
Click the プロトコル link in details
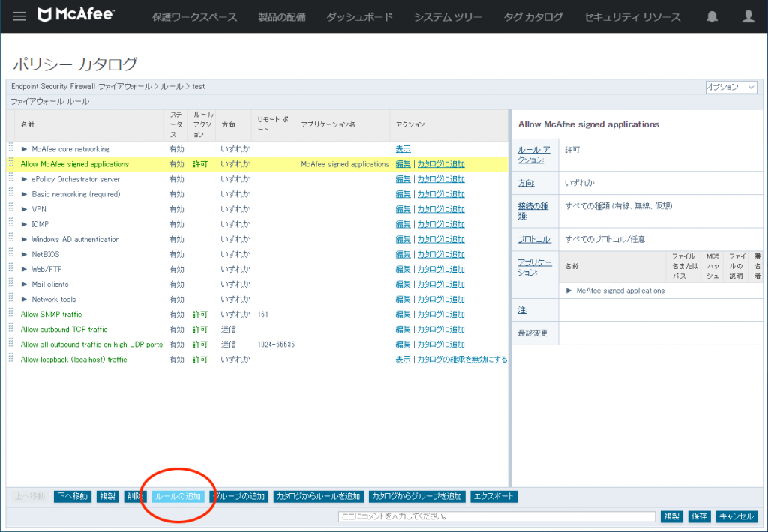[x=534, y=239]
